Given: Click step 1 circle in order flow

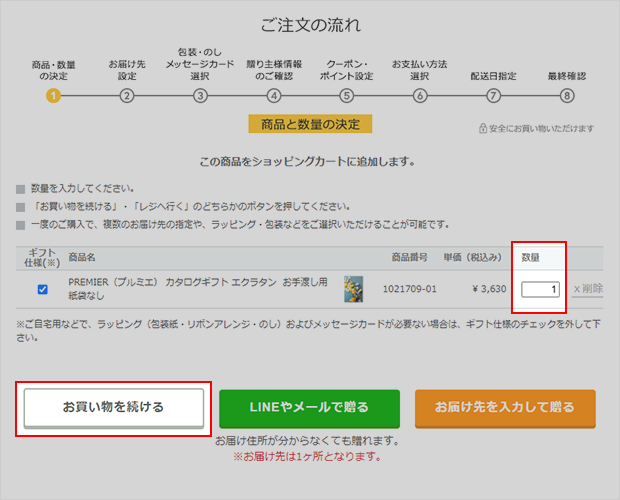Looking at the screenshot, I should [53, 96].
